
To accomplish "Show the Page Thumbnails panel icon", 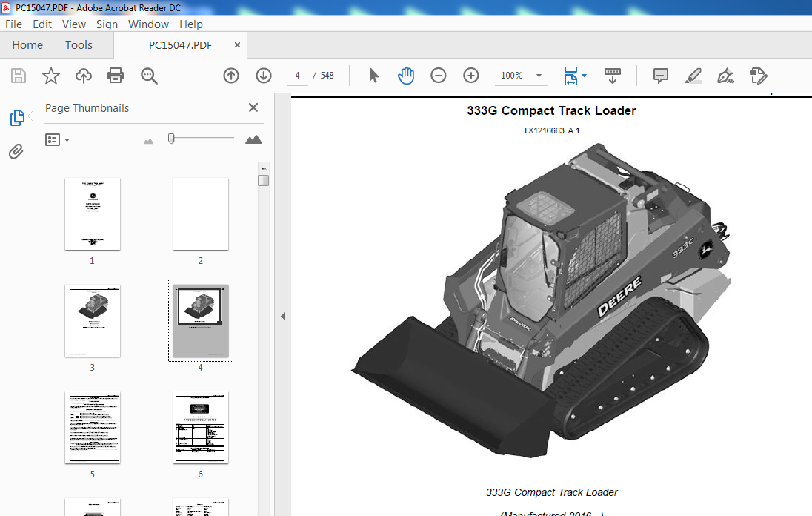I will pos(16,118).
